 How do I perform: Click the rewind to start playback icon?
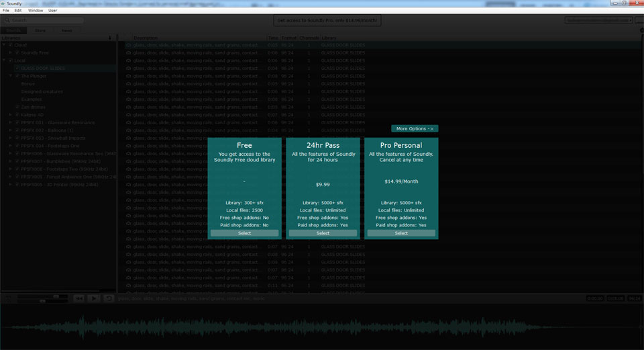[x=78, y=298]
